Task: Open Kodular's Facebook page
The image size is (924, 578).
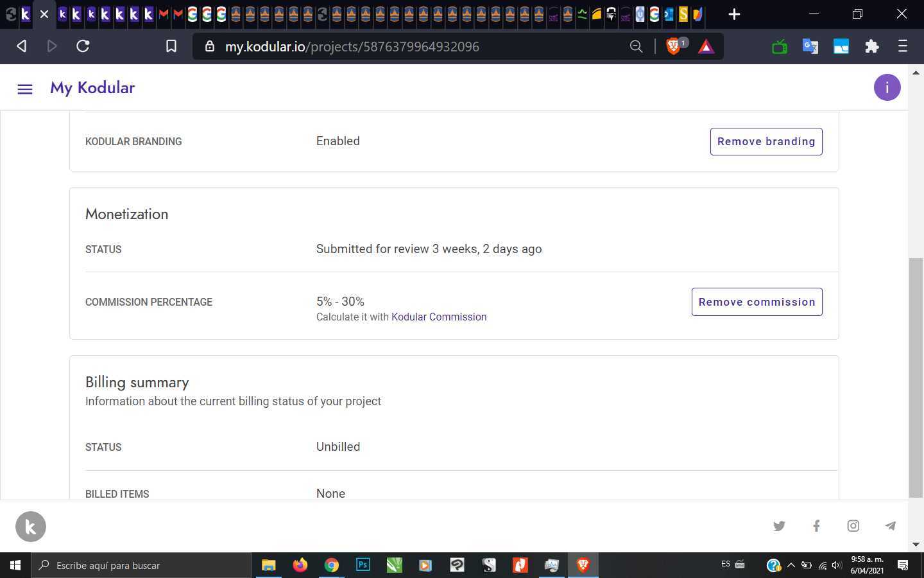Action: (816, 526)
